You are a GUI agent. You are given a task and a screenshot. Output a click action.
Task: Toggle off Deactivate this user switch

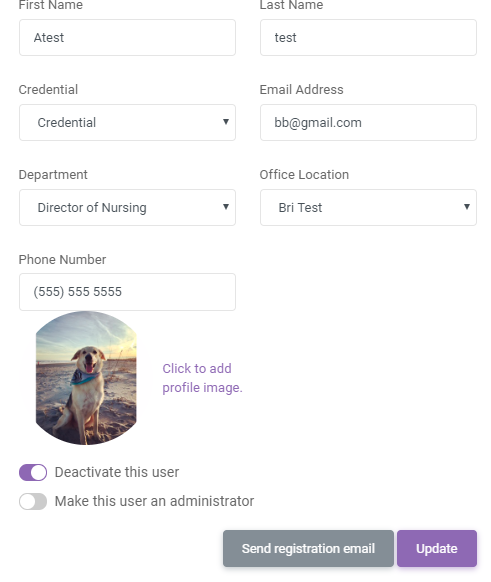[x=33, y=473]
